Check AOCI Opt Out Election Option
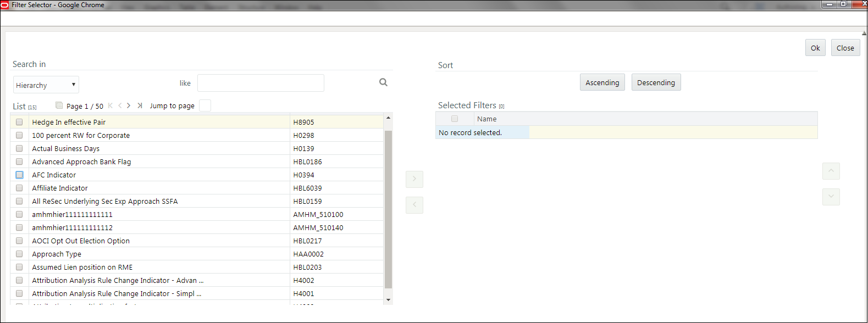Image resolution: width=868 pixels, height=323 pixels. [19, 241]
